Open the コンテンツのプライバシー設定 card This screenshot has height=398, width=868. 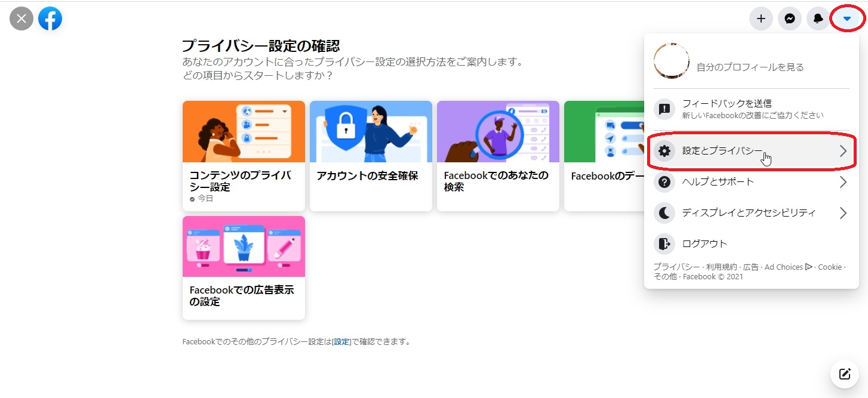click(x=244, y=156)
